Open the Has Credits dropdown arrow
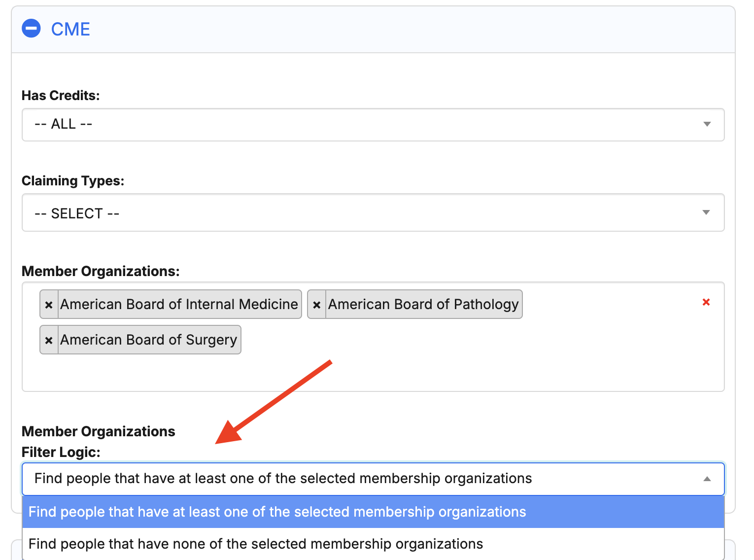This screenshot has height=560, width=754. tap(707, 124)
